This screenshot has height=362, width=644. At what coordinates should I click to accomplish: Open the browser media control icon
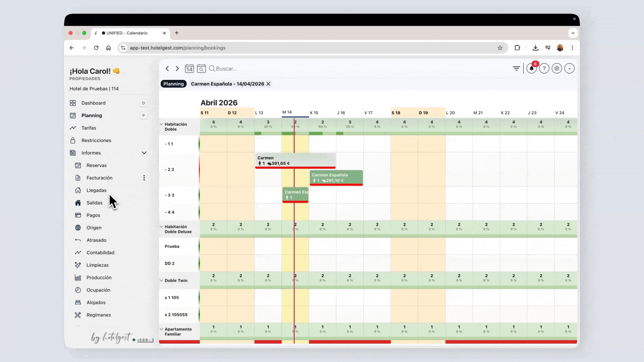coord(548,48)
